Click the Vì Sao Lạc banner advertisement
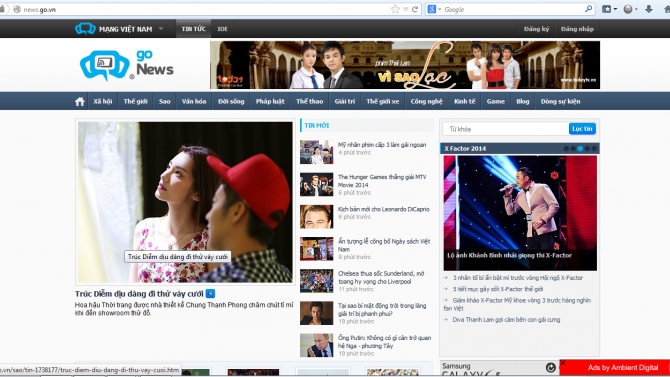 click(x=405, y=65)
